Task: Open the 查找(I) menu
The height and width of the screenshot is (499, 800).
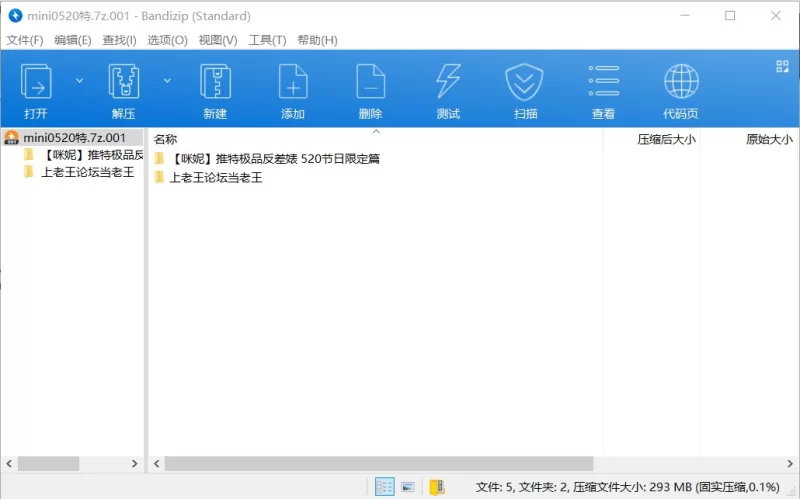Action: pyautogui.click(x=119, y=40)
